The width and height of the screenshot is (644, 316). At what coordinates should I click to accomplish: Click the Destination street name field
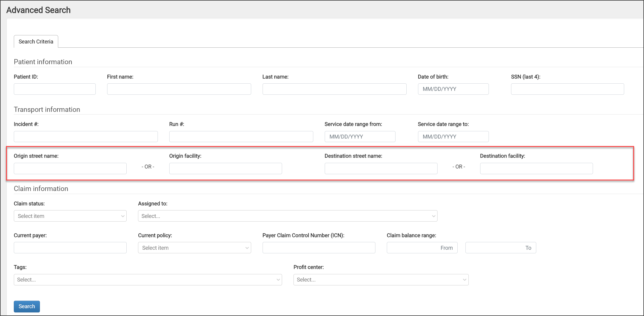tap(381, 168)
